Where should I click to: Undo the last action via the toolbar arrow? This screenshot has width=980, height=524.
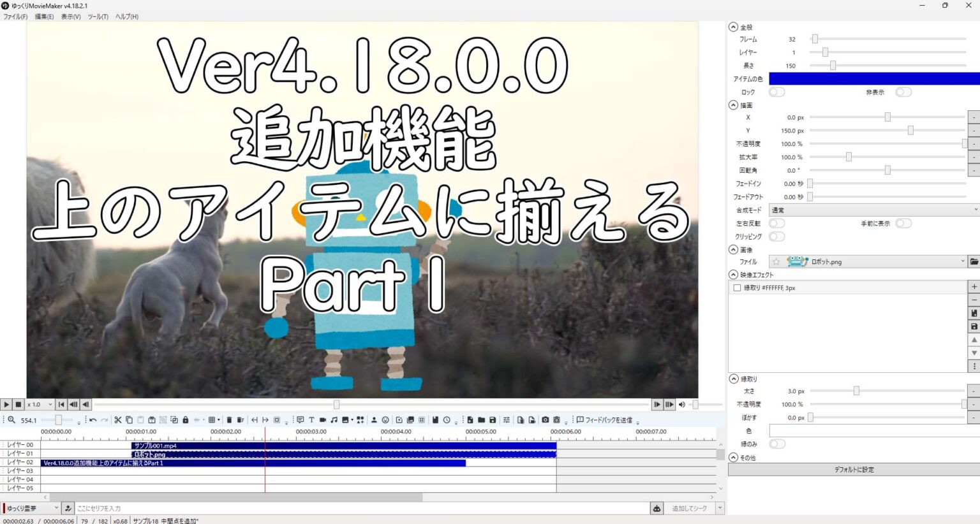93,420
